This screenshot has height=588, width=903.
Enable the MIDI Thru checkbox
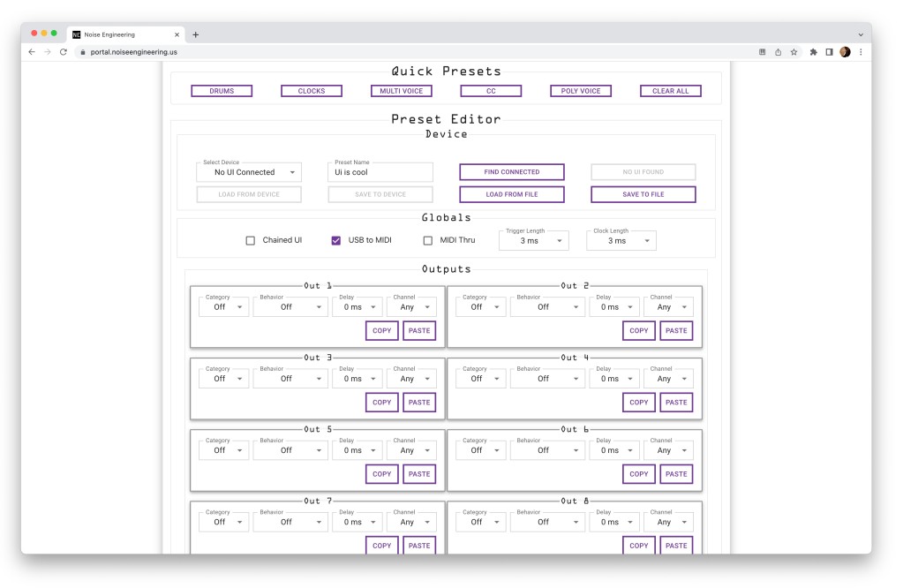coord(428,240)
